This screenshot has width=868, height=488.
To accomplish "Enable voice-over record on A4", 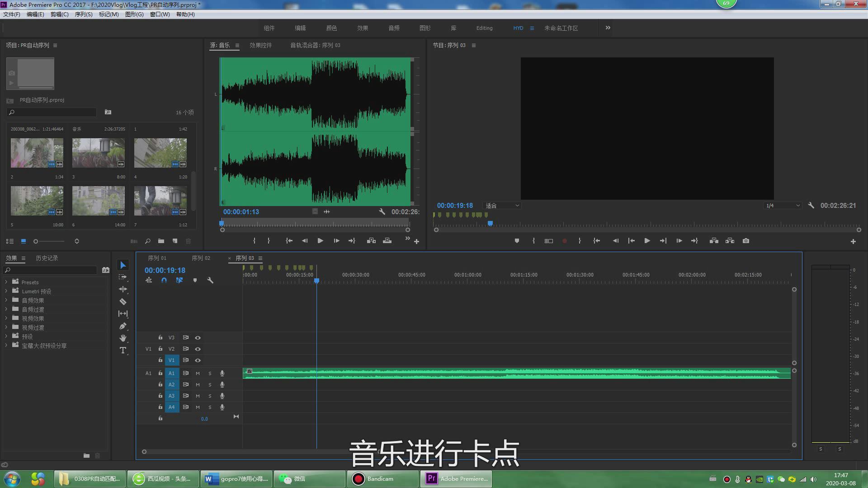I will (222, 407).
